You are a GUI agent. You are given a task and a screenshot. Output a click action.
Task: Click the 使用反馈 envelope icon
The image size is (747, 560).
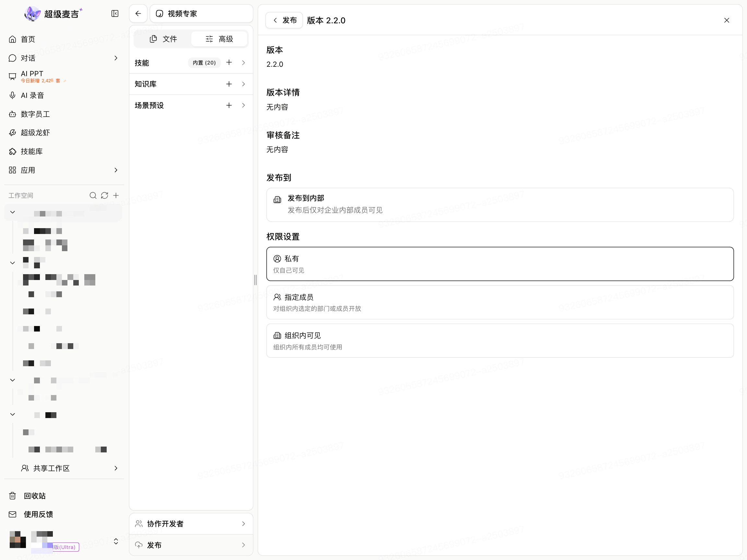pos(13,514)
